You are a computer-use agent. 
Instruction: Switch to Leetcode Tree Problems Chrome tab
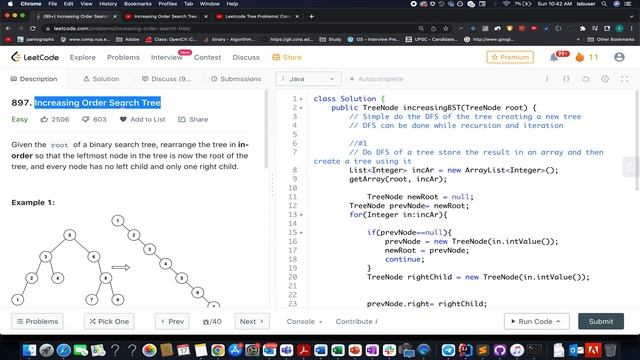tap(258, 16)
